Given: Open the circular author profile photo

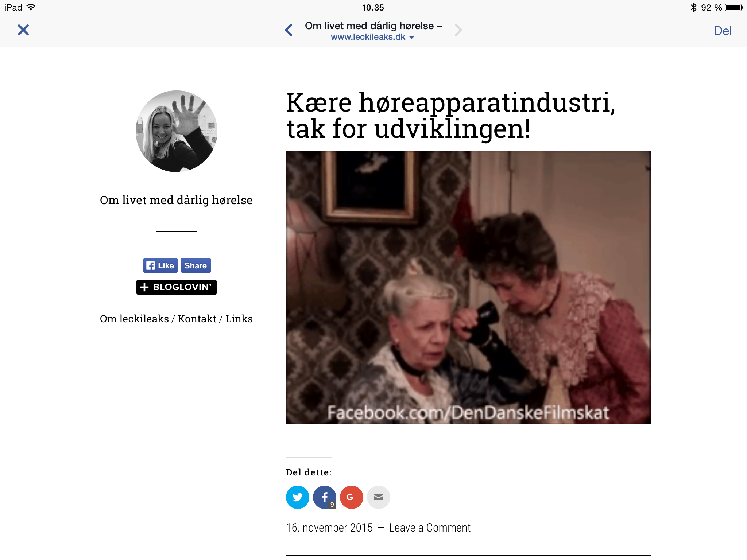Looking at the screenshot, I should coord(177,131).
